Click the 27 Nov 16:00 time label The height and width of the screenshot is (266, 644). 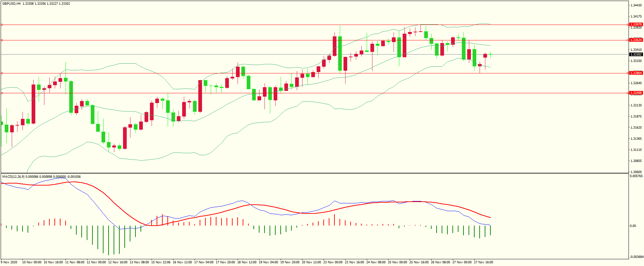pyautogui.click(x=484, y=262)
